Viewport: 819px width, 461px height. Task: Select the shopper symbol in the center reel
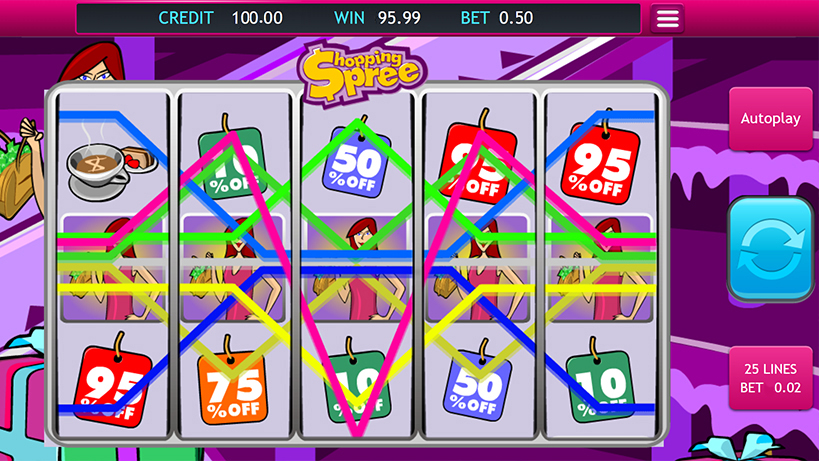pyautogui.click(x=356, y=268)
